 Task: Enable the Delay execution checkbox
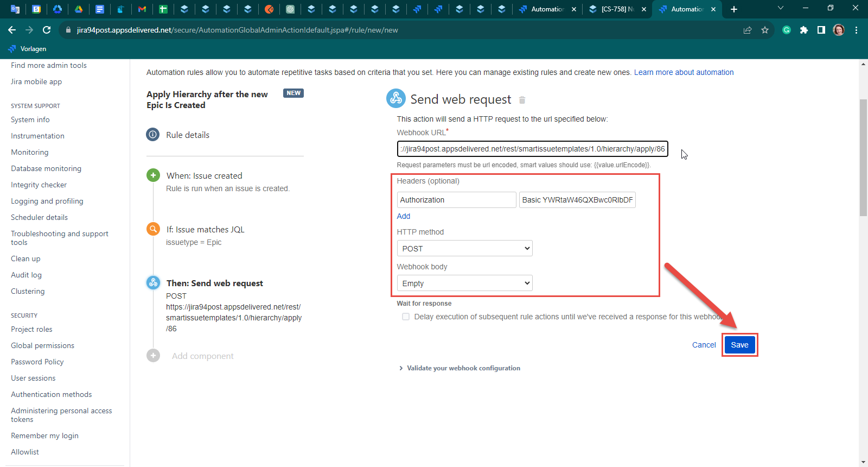pyautogui.click(x=406, y=317)
